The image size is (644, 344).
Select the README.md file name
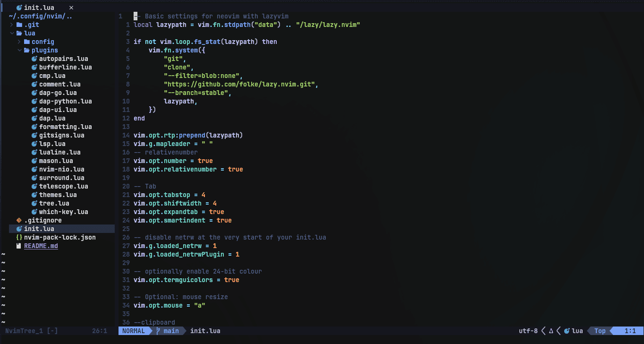click(x=41, y=246)
